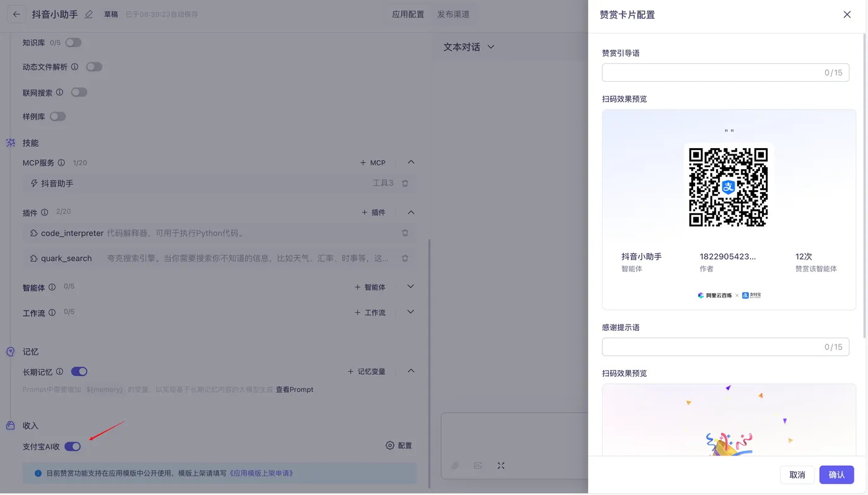Show info tooltip next to 工作流
Viewport: 868px width, 495px height.
(x=52, y=313)
